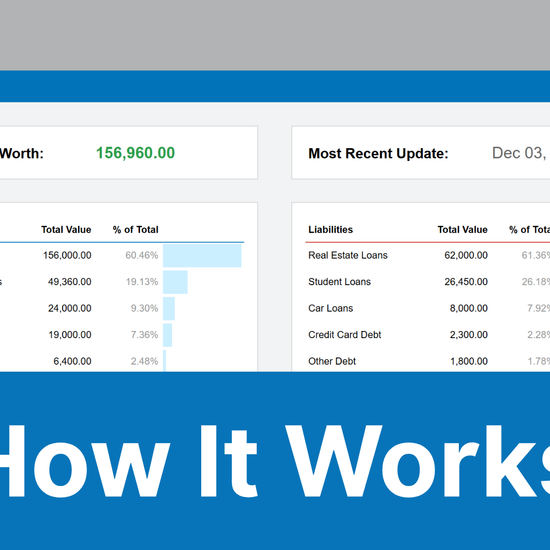Click the Most Recent Update label
Screen dimensions: 550x550
[378, 154]
